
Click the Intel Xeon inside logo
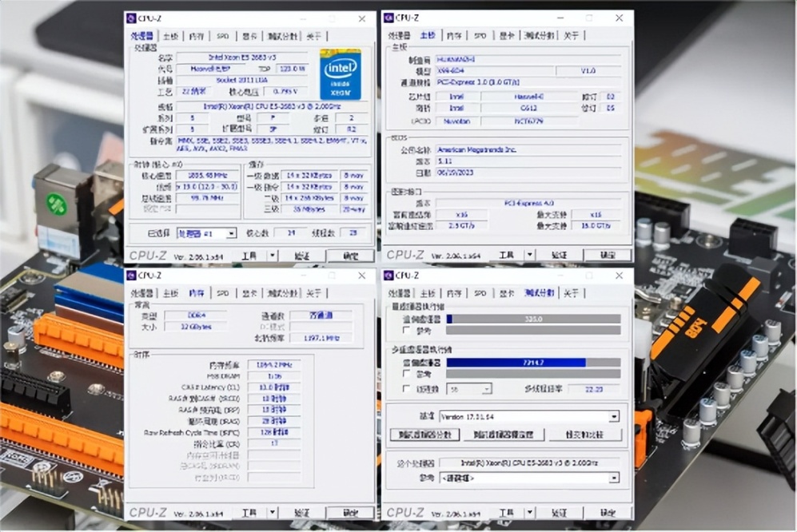coord(340,74)
